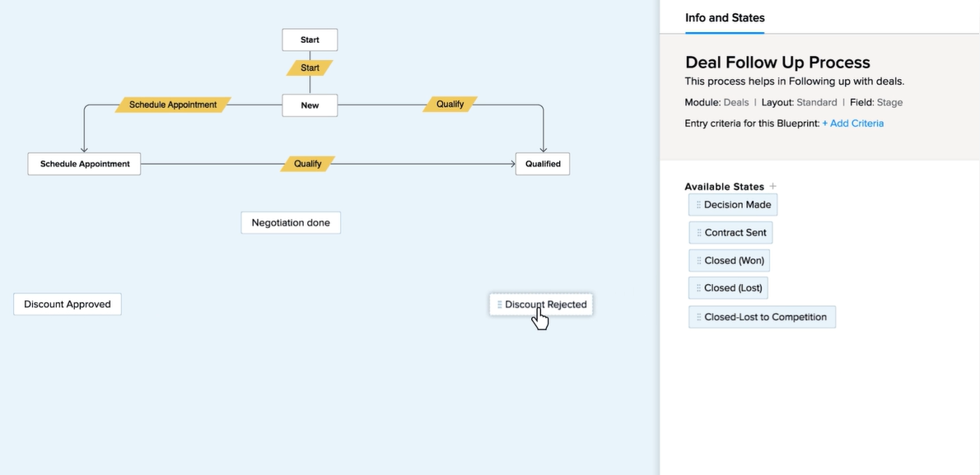Click the Layout: Standard label
980x475 pixels.
[799, 103]
